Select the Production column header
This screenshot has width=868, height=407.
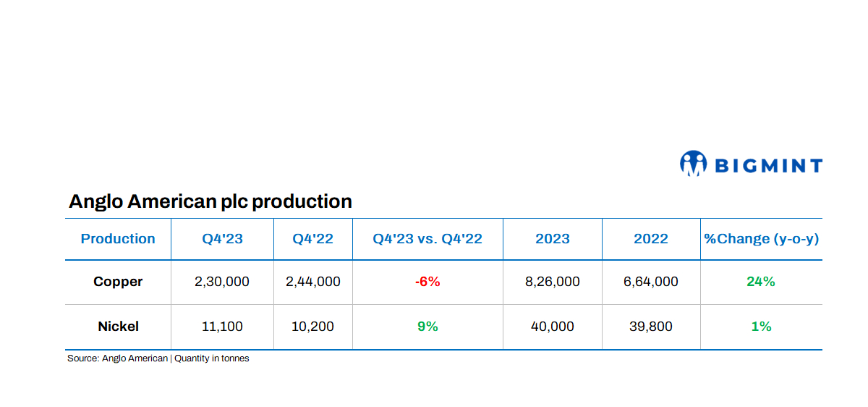pos(118,239)
